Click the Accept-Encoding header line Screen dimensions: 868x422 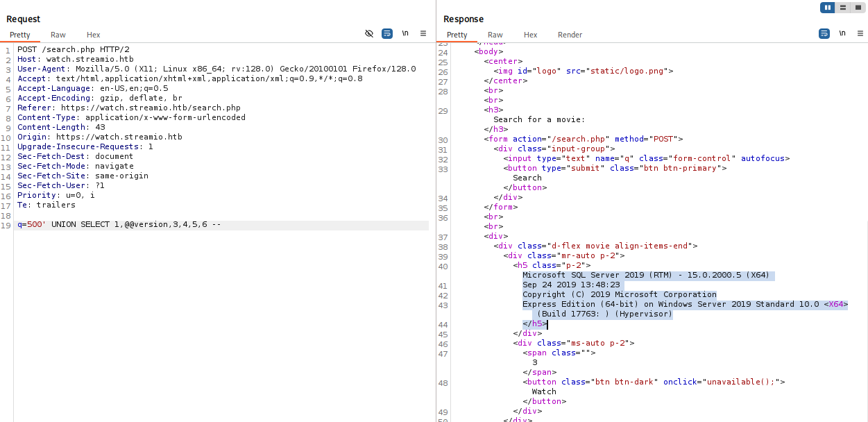[100, 98]
